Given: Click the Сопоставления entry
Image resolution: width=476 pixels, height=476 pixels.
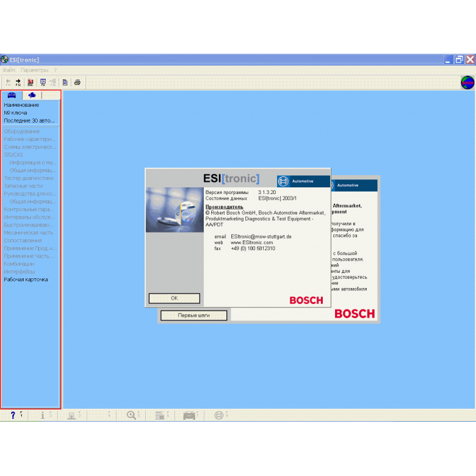Looking at the screenshot, I should click(23, 240).
